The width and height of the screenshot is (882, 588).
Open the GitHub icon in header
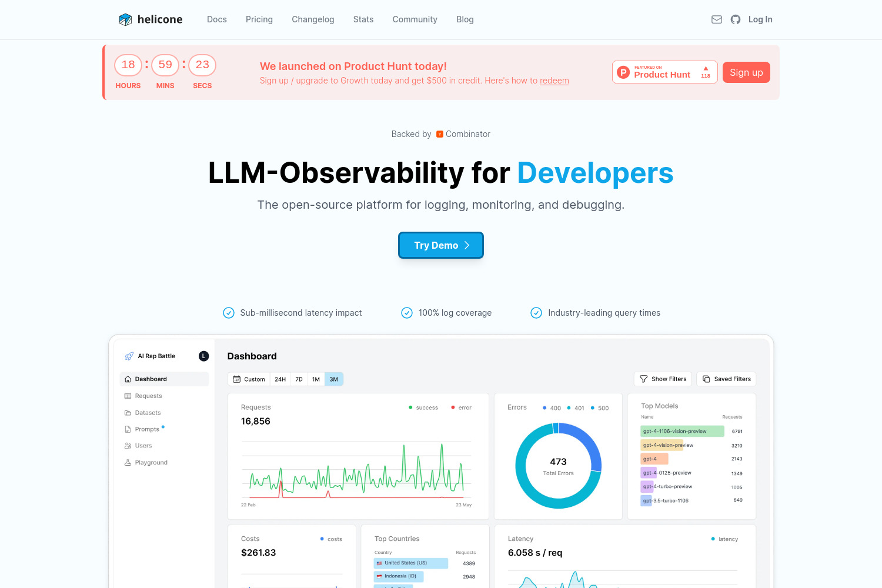pyautogui.click(x=736, y=19)
